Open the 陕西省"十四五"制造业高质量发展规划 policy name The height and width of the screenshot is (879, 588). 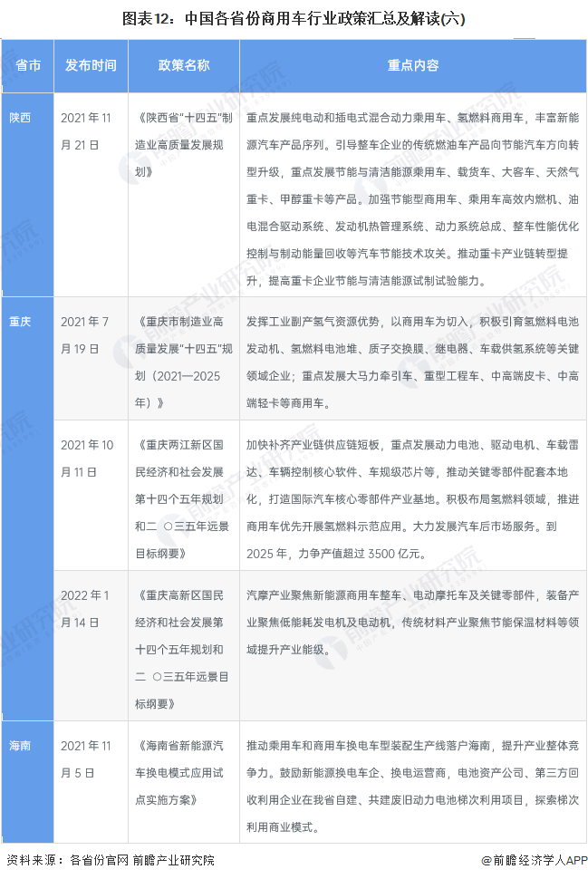pyautogui.click(x=184, y=144)
